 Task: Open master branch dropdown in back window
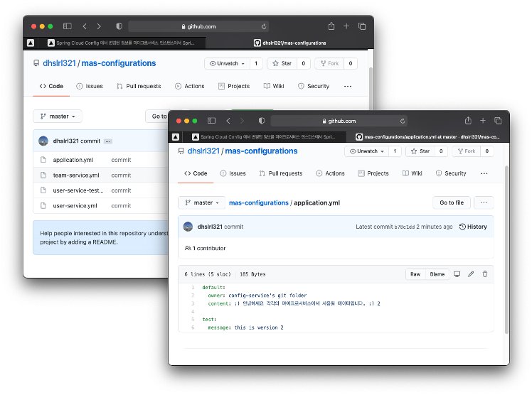point(58,117)
